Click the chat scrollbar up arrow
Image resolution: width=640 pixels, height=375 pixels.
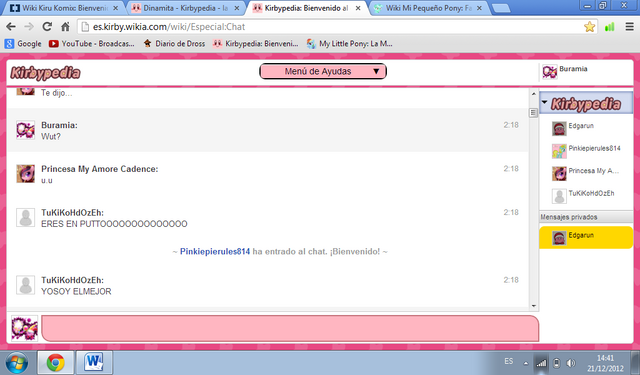[x=533, y=94]
